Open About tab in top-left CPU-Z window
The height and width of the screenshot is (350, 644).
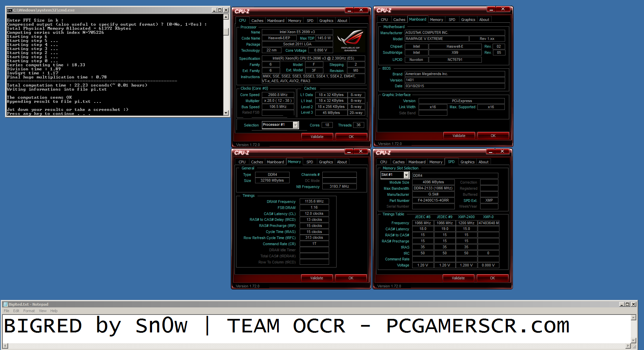[x=342, y=21]
